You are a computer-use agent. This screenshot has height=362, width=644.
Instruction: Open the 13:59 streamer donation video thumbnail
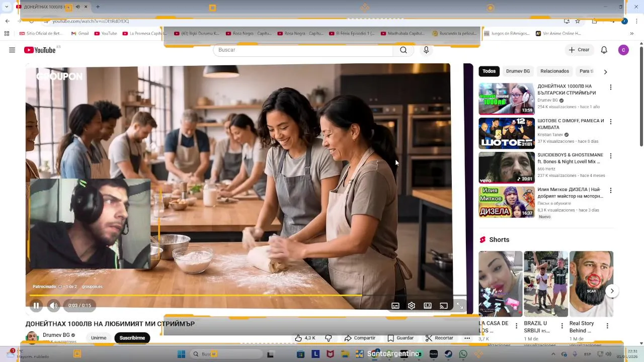(507, 99)
